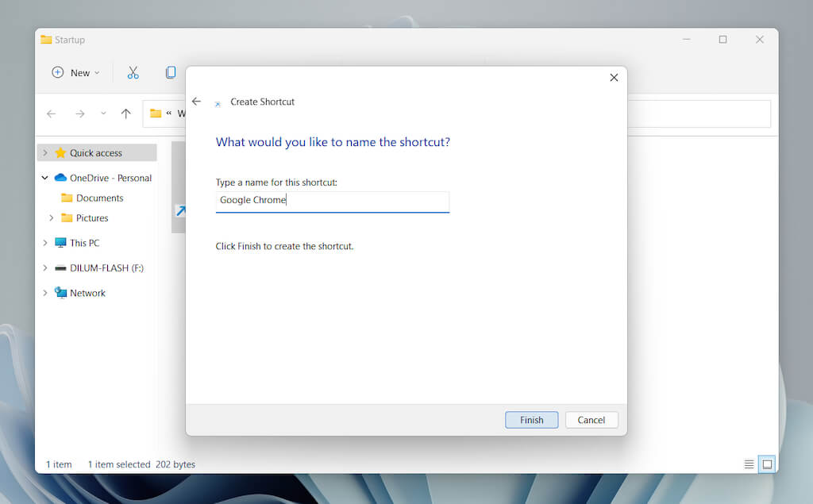Click the OneDrive cloud icon

point(60,178)
